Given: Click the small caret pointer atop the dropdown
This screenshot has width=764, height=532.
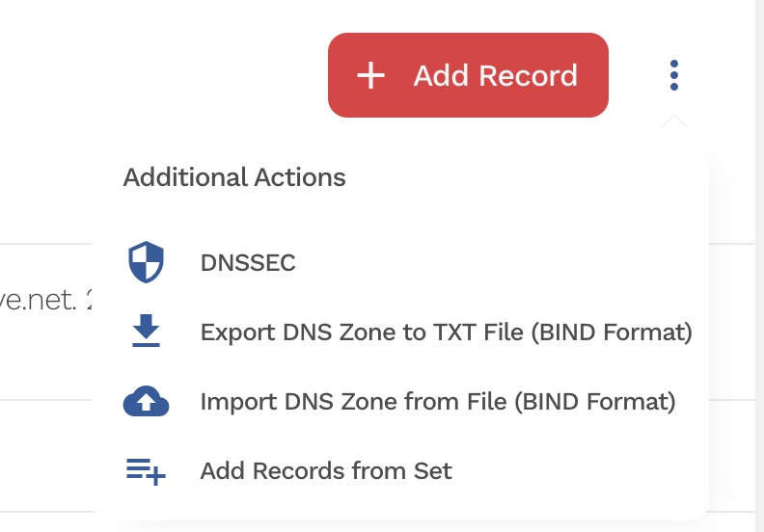Looking at the screenshot, I should (x=674, y=121).
